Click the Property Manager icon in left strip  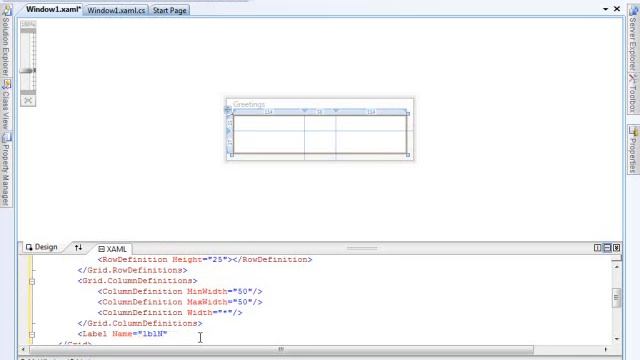coord(7,137)
